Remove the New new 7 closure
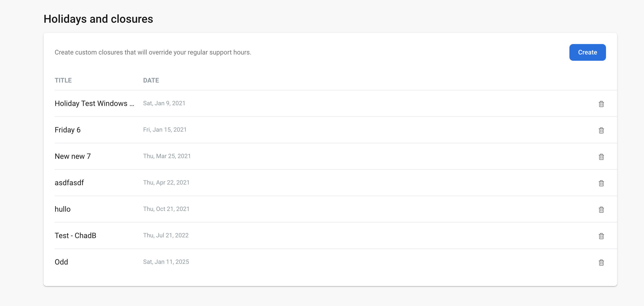644x306 pixels. tap(601, 157)
